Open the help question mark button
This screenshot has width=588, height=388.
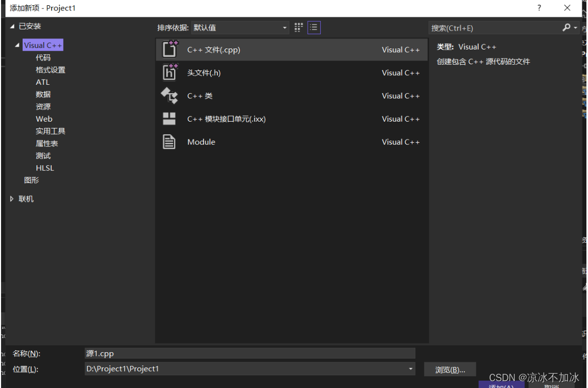539,8
